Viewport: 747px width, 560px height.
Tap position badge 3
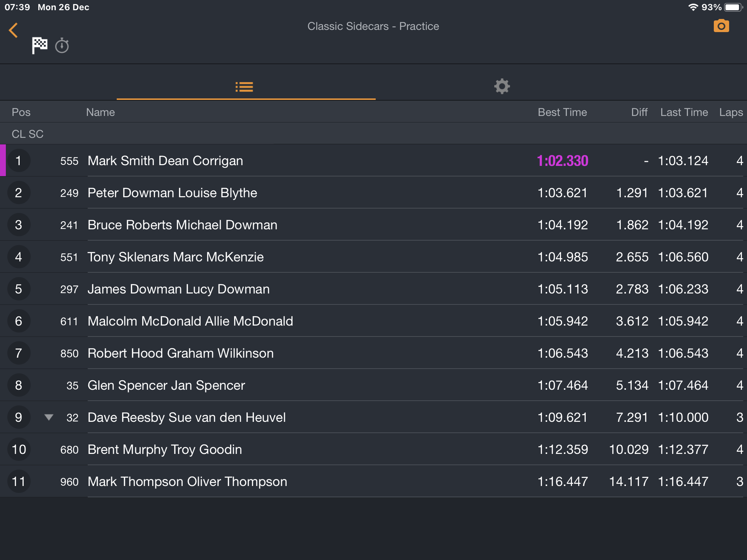click(x=19, y=225)
